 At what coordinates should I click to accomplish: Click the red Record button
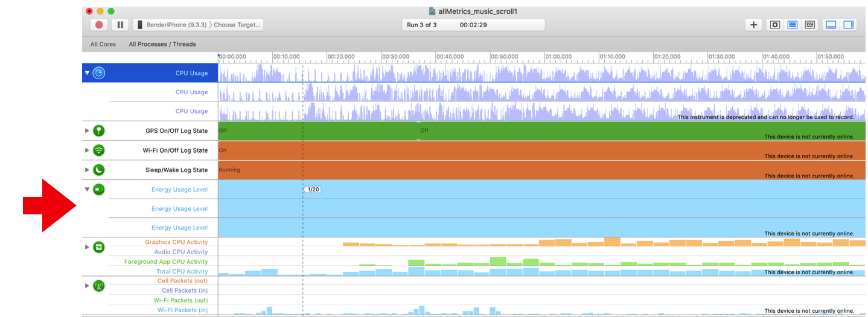[100, 25]
